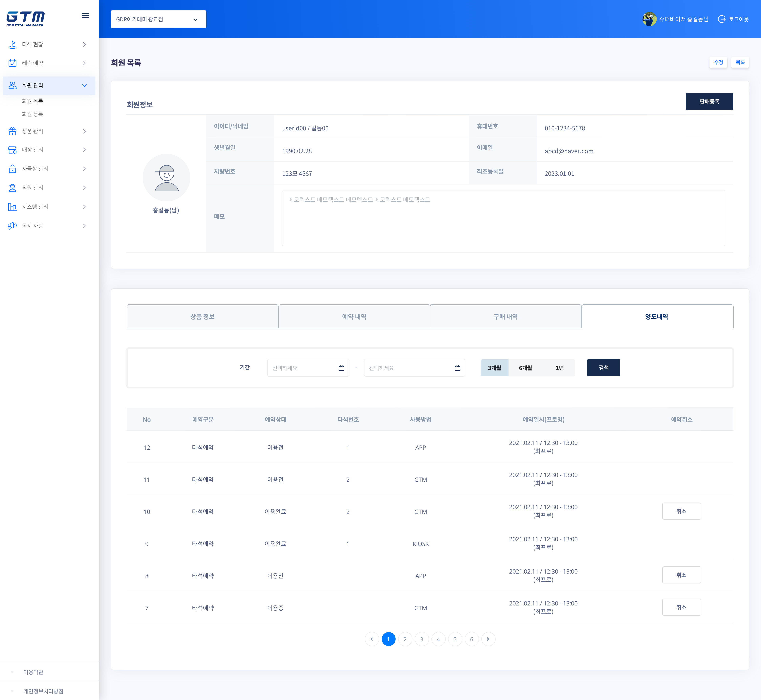Click the 검색 search button
This screenshot has width=761, height=700.
[x=603, y=368]
